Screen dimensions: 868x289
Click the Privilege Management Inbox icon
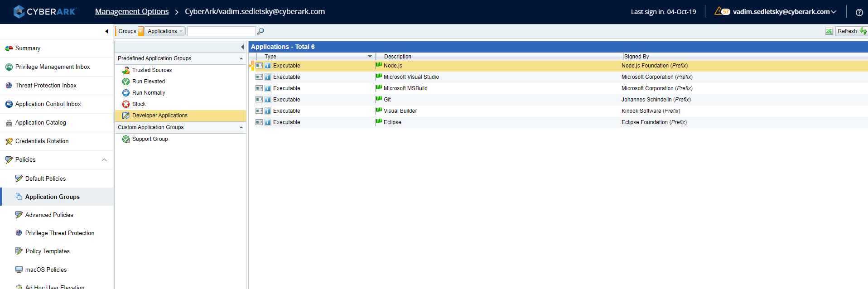(x=9, y=67)
